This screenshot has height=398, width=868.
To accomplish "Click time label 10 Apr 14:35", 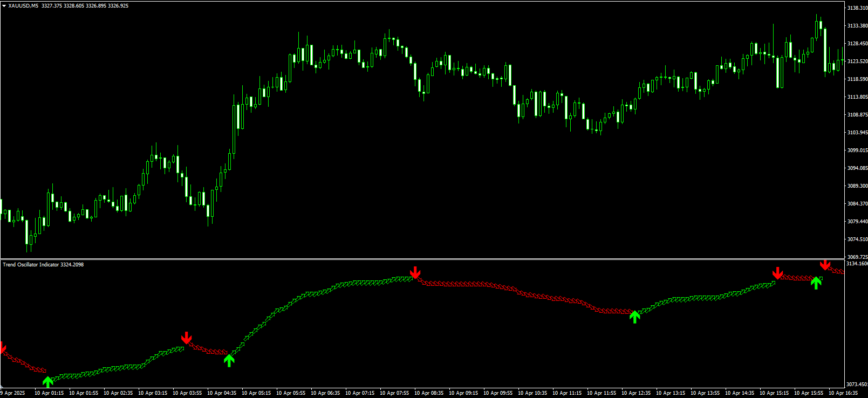I will 740,393.
